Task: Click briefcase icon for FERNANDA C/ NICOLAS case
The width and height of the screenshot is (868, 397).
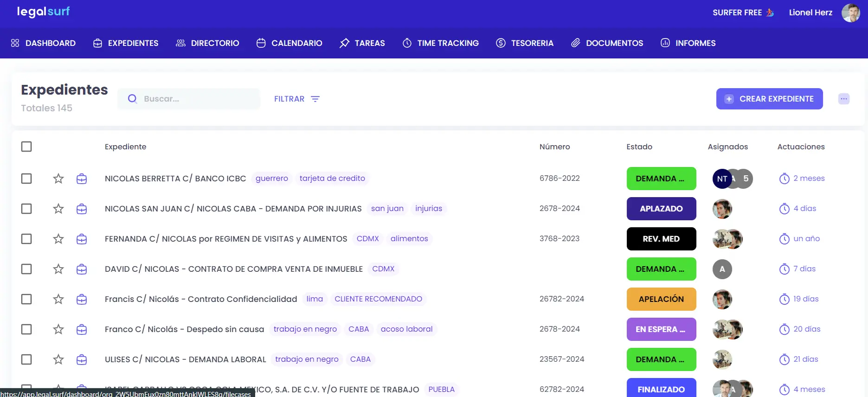Action: click(82, 239)
